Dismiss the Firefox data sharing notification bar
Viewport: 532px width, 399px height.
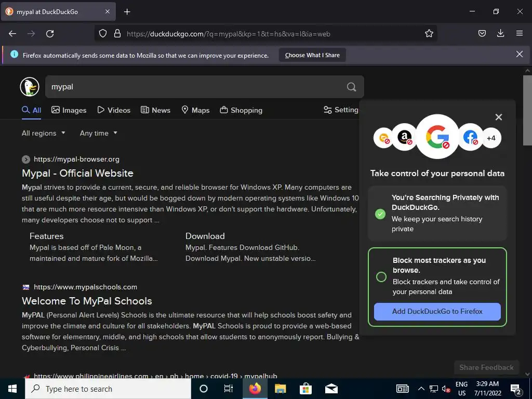(520, 54)
